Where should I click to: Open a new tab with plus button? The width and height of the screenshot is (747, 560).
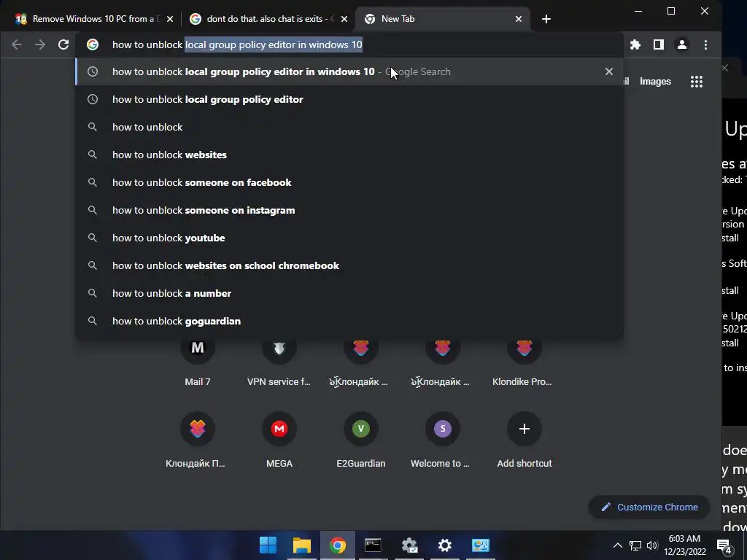click(546, 19)
